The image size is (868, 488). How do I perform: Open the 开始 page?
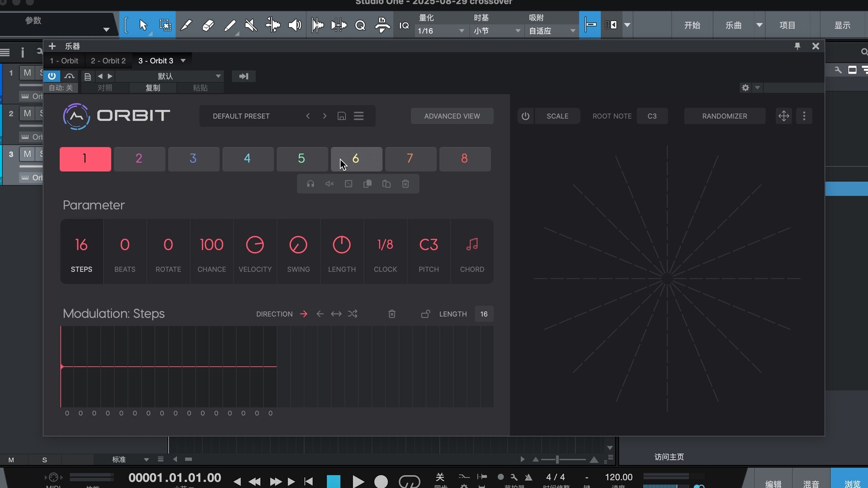(692, 25)
